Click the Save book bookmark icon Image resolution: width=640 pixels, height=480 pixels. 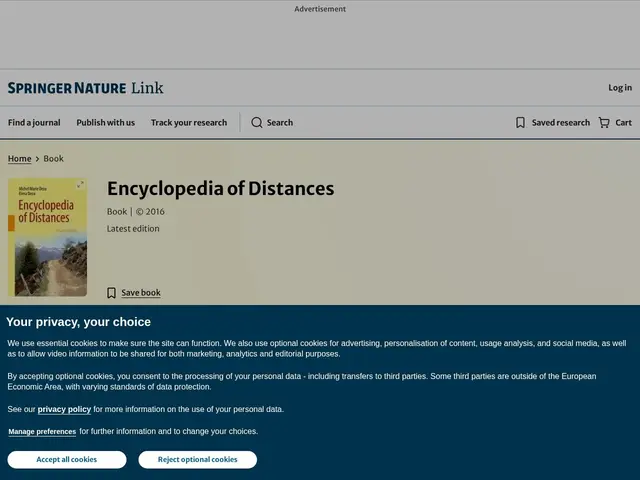[x=111, y=293]
